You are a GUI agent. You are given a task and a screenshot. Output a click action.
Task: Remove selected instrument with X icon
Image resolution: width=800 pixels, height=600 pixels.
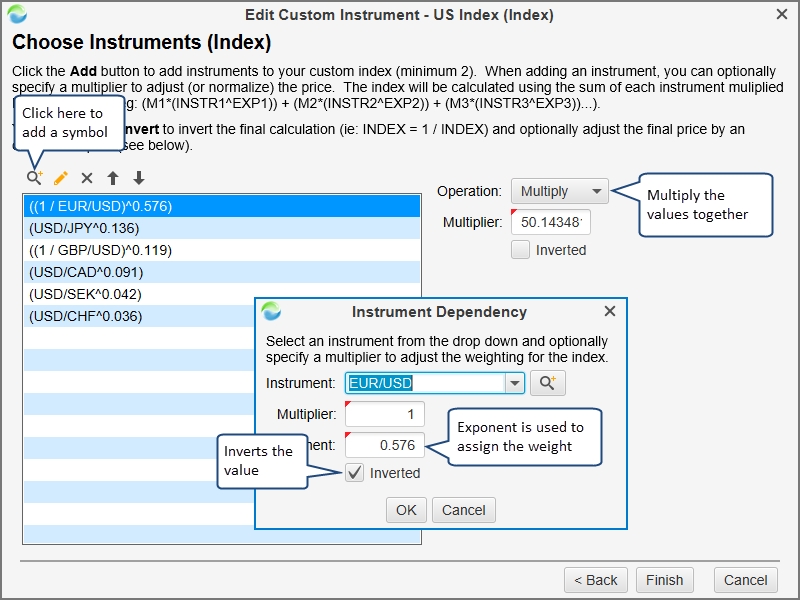(87, 178)
